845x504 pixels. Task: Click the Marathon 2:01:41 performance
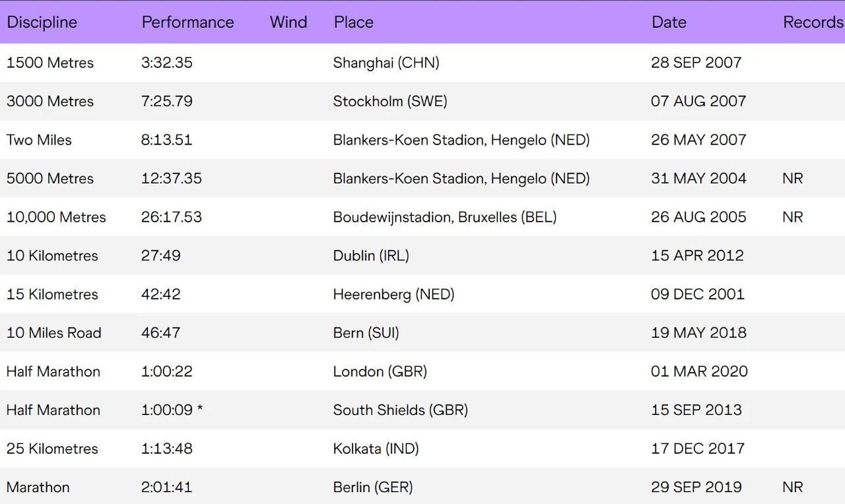pyautogui.click(x=166, y=488)
